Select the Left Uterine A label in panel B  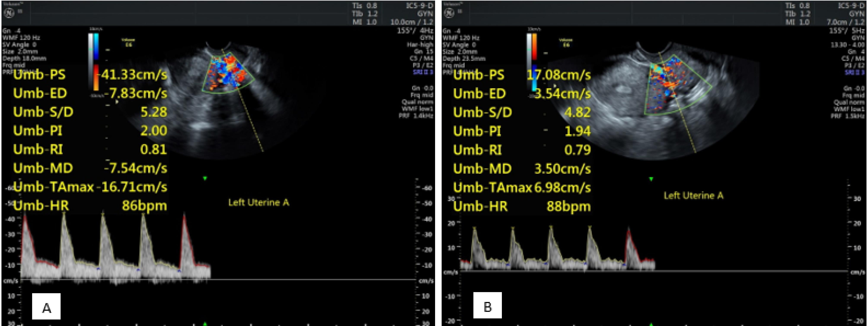693,196
